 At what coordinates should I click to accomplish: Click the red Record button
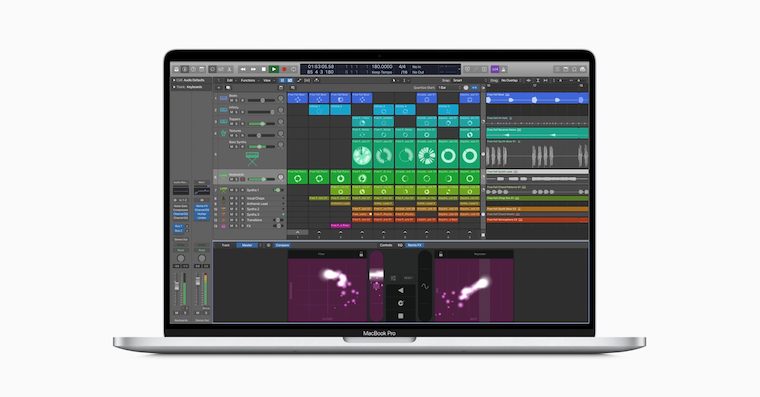(x=284, y=69)
